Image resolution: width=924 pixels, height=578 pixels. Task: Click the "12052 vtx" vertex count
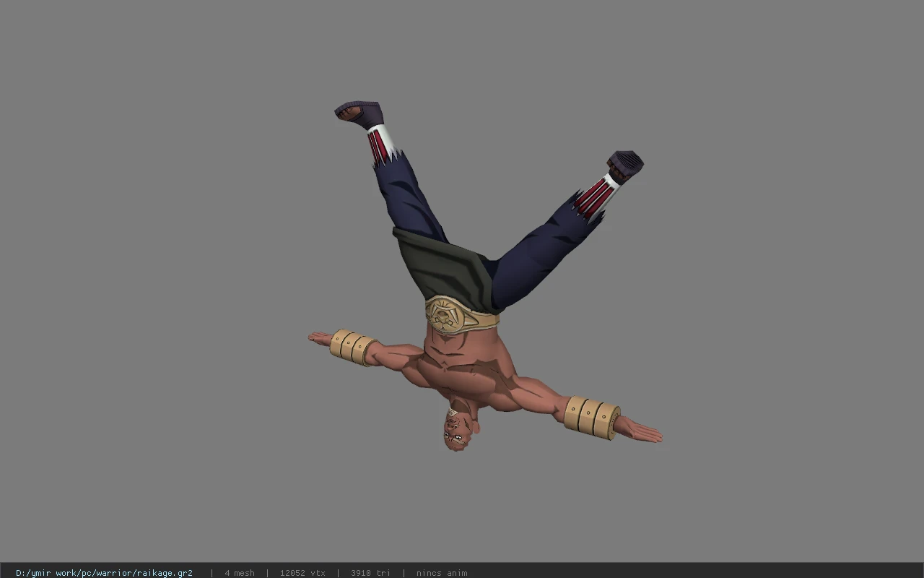(302, 573)
